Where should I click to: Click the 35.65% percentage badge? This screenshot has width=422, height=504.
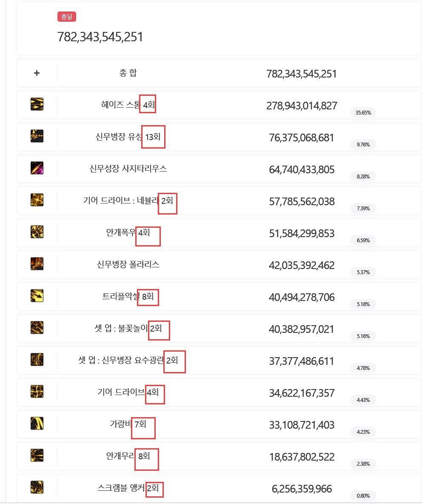tap(363, 113)
